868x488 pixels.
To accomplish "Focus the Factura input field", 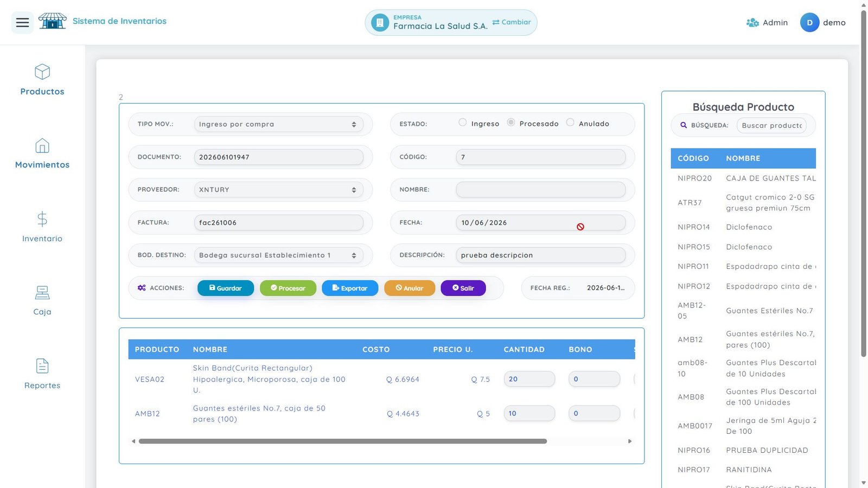I will [x=279, y=223].
